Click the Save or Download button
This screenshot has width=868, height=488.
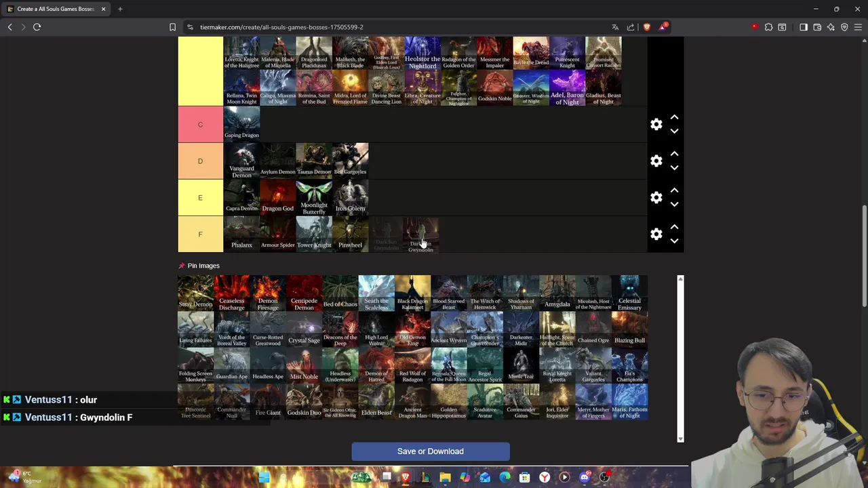pyautogui.click(x=431, y=451)
